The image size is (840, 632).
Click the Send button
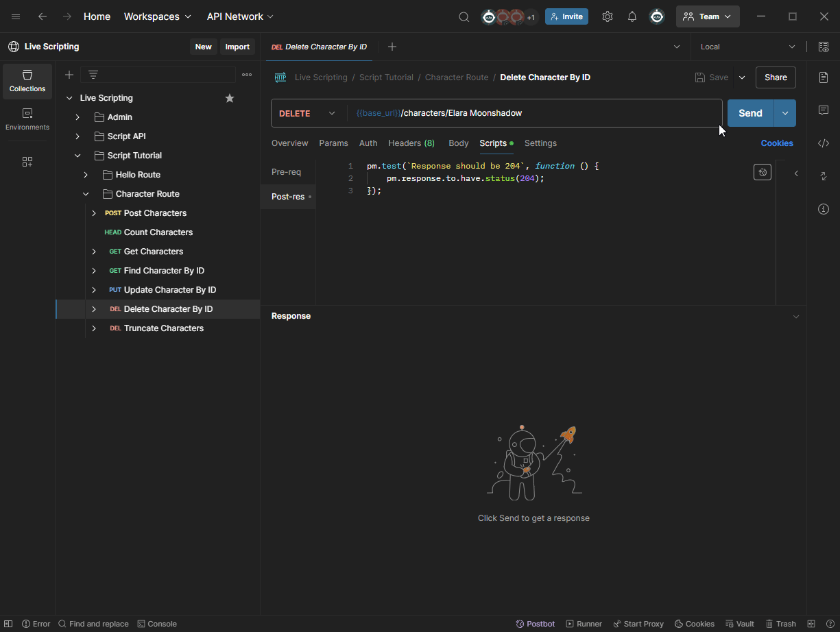click(750, 113)
